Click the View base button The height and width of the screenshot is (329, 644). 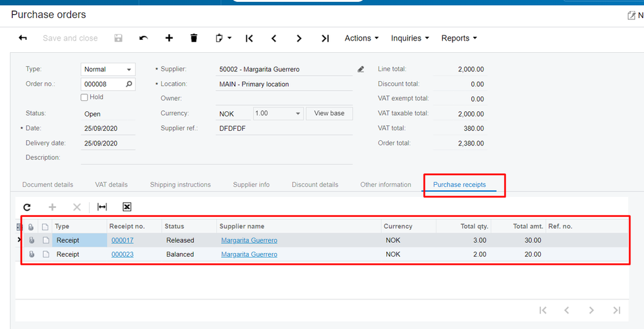(x=329, y=113)
